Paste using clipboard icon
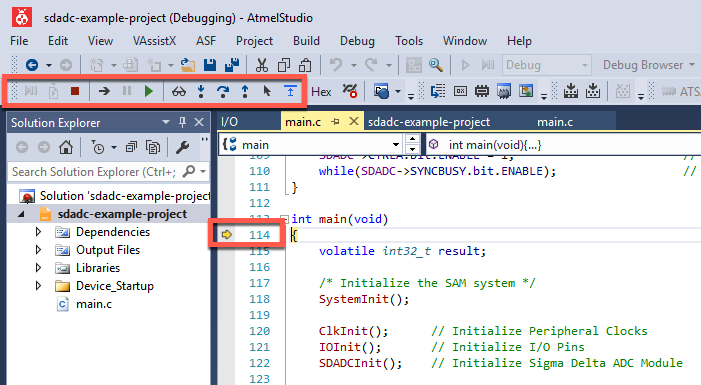 (305, 65)
